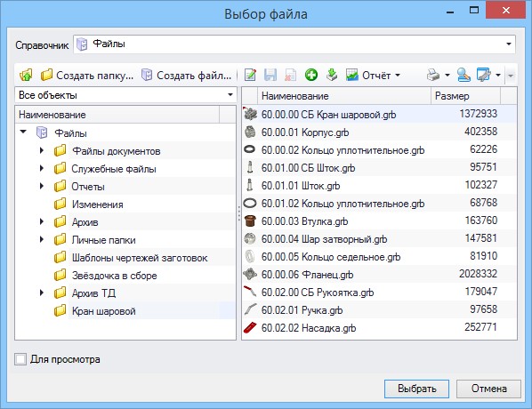Viewport: 532px width, 409px height.
Task: Select file 60.00.06 Фланец.grb
Action: pyautogui.click(x=307, y=275)
